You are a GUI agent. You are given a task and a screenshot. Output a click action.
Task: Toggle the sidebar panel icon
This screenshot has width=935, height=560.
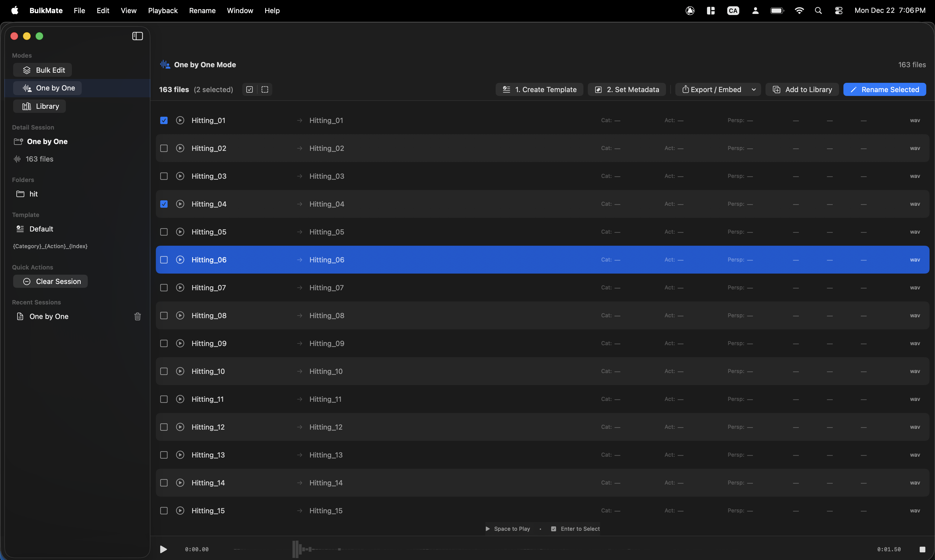tap(138, 36)
